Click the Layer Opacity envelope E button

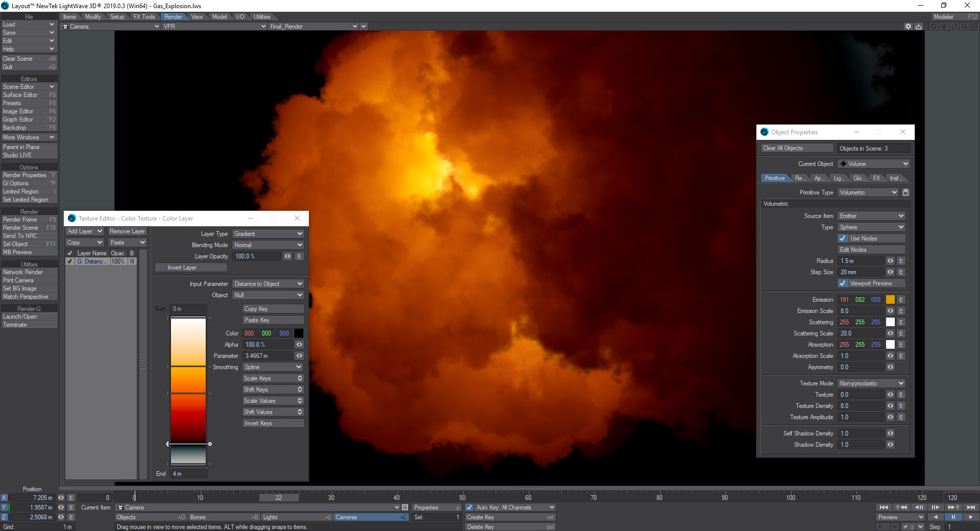pos(299,256)
